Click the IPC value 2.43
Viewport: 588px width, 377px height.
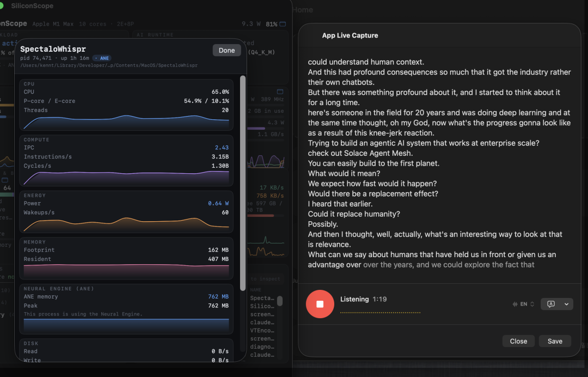222,148
